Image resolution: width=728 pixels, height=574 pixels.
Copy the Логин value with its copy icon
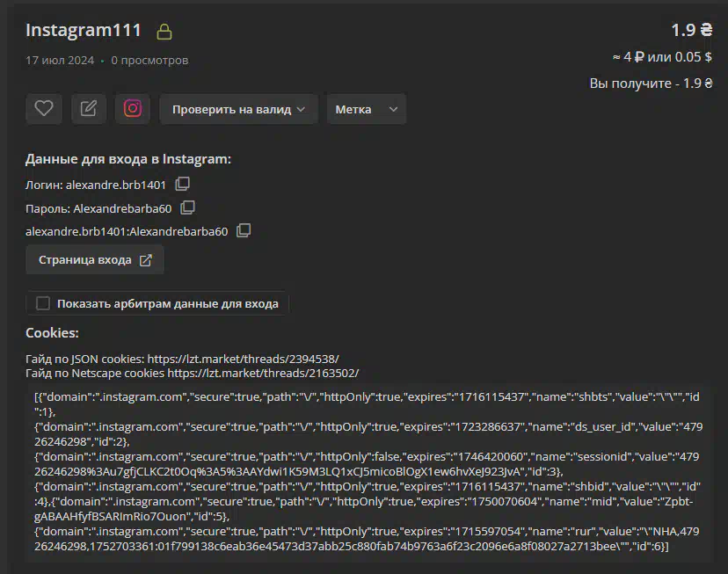tap(182, 185)
